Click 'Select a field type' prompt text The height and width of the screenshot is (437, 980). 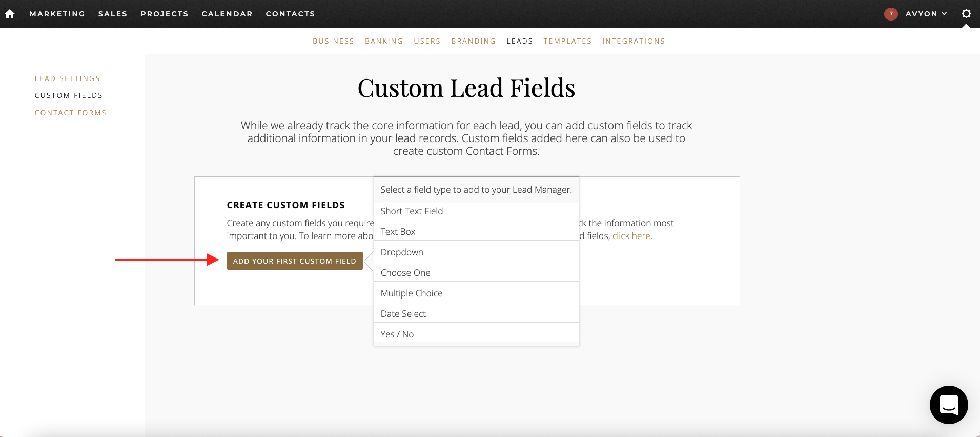[476, 190]
